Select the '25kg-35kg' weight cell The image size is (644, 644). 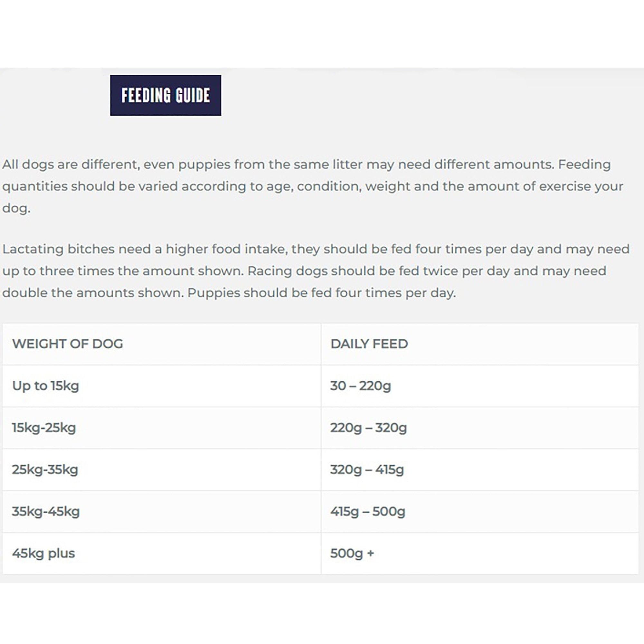45,470
